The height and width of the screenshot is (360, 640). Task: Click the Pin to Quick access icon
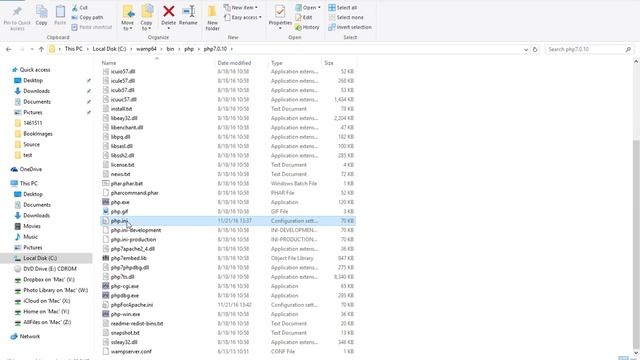point(17,12)
